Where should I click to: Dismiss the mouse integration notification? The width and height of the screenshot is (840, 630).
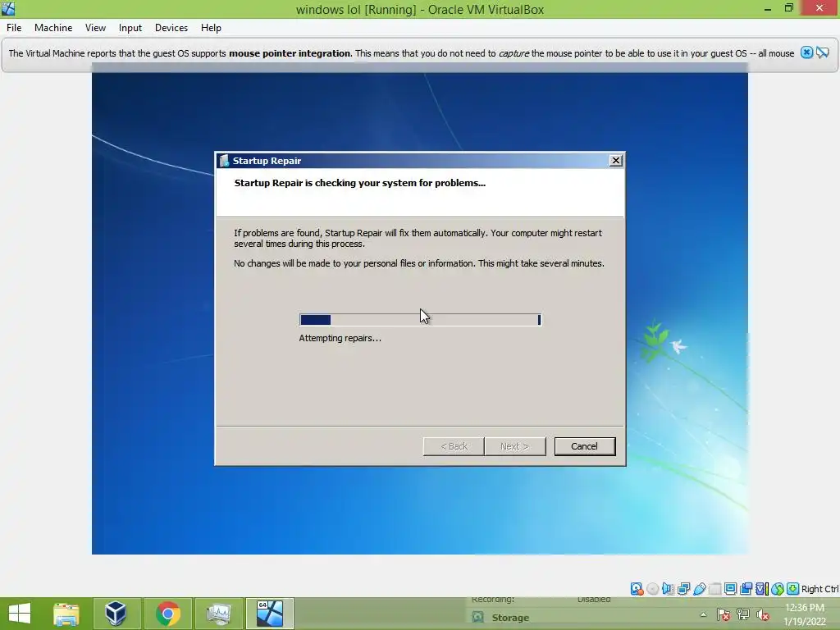806,52
